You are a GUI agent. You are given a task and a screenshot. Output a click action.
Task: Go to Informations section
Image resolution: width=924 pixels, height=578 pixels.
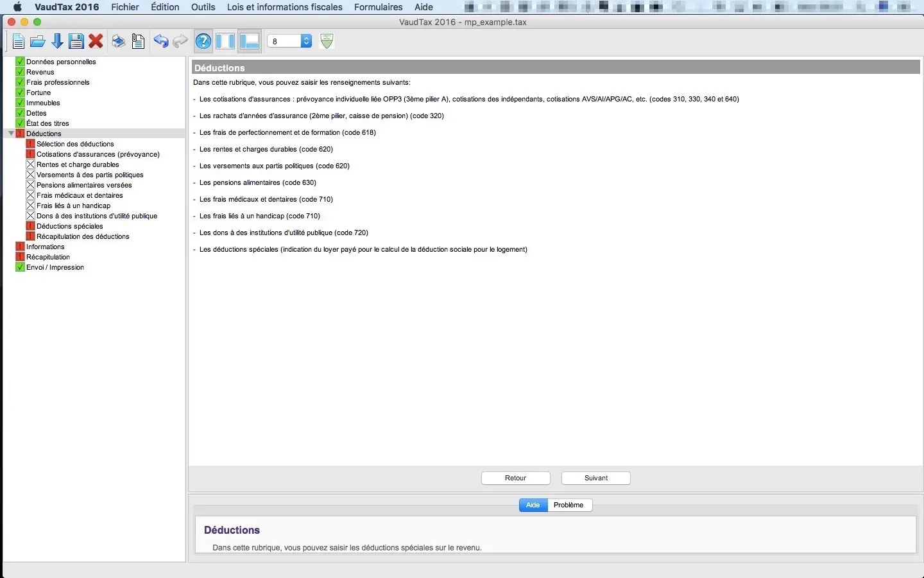(46, 247)
